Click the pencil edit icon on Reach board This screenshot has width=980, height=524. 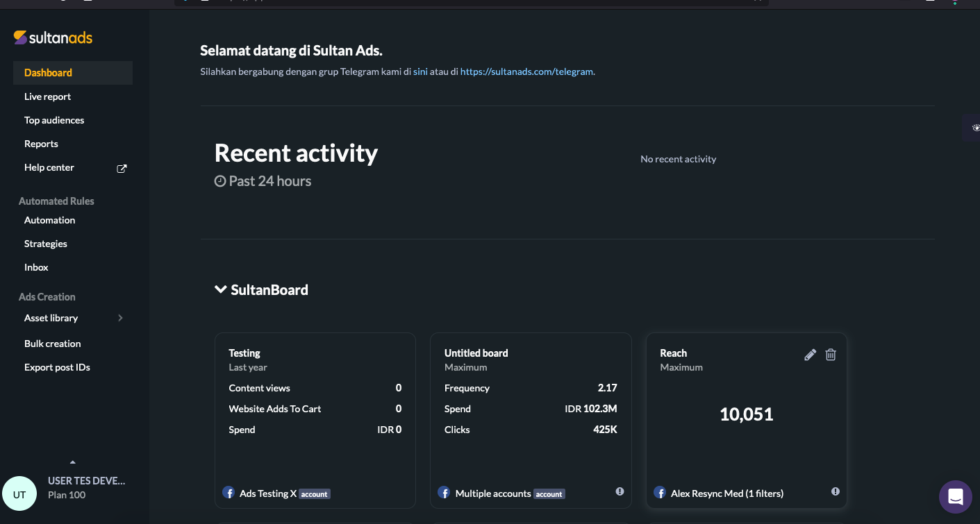point(810,355)
